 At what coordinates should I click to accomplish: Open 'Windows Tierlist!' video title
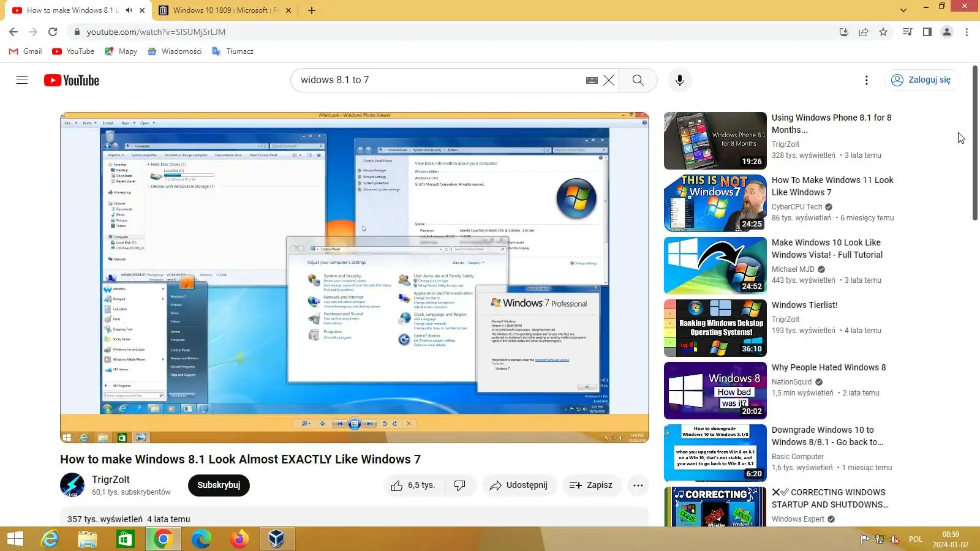click(804, 305)
